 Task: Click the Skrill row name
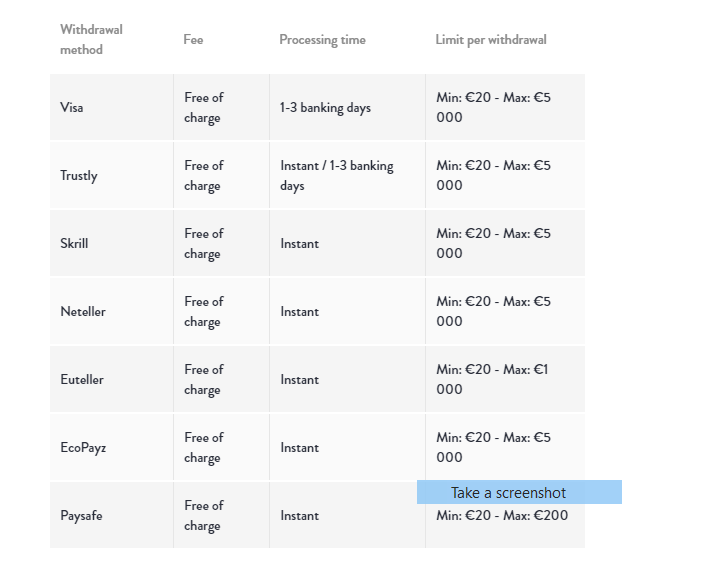(74, 243)
